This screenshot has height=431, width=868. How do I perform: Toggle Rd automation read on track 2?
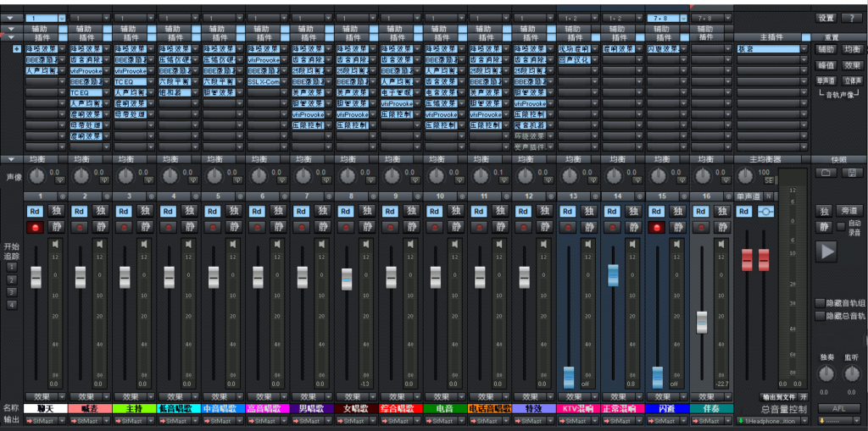point(80,211)
